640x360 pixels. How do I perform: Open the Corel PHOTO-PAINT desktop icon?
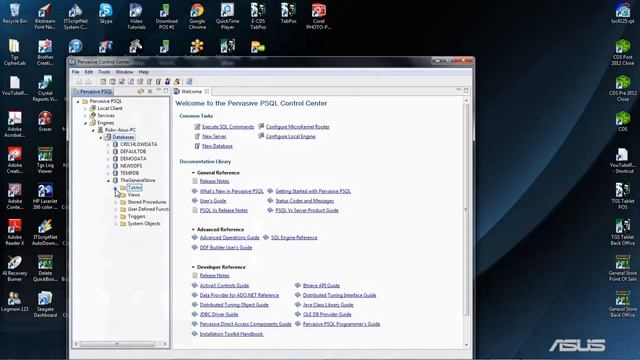click(x=318, y=16)
